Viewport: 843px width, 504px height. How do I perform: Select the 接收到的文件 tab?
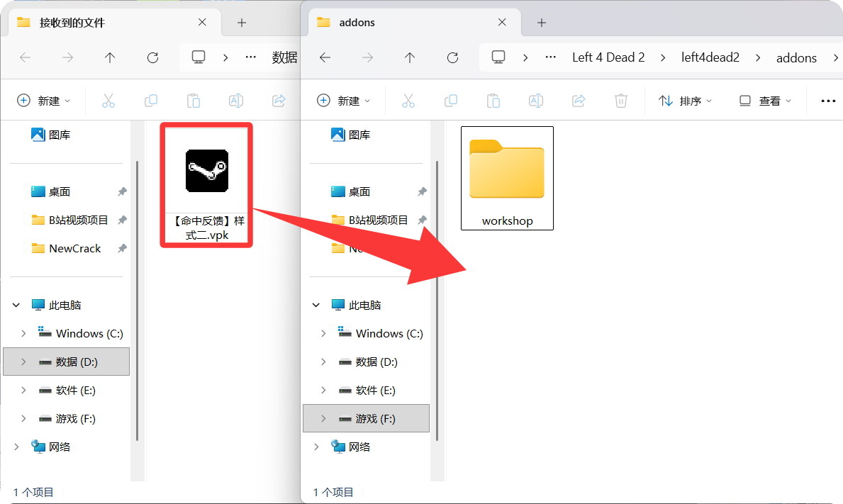[106, 23]
